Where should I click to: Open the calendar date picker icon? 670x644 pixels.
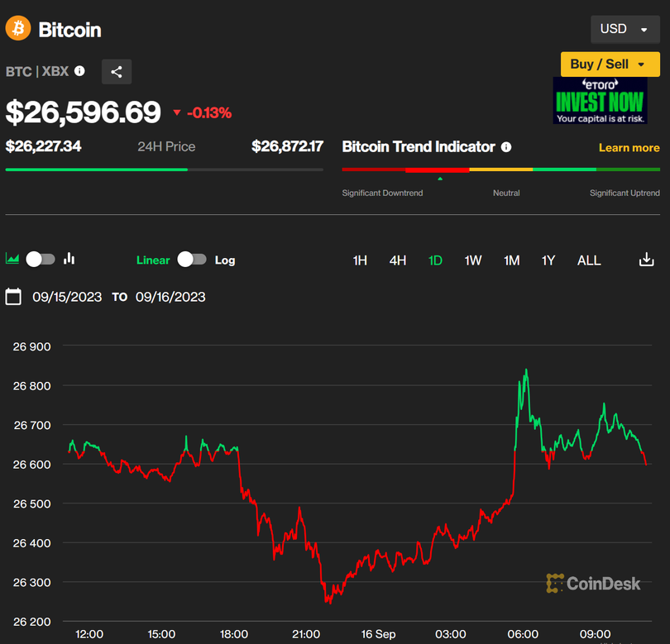coord(13,297)
